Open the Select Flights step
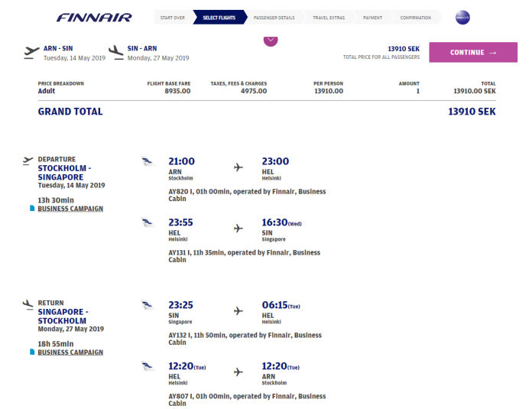This screenshot has width=532, height=409. point(219,18)
